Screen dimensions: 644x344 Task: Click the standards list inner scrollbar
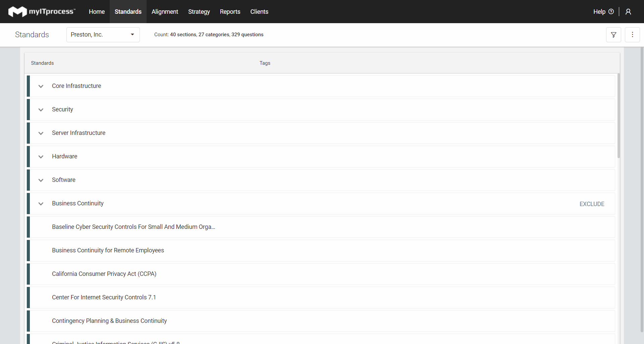(619, 116)
